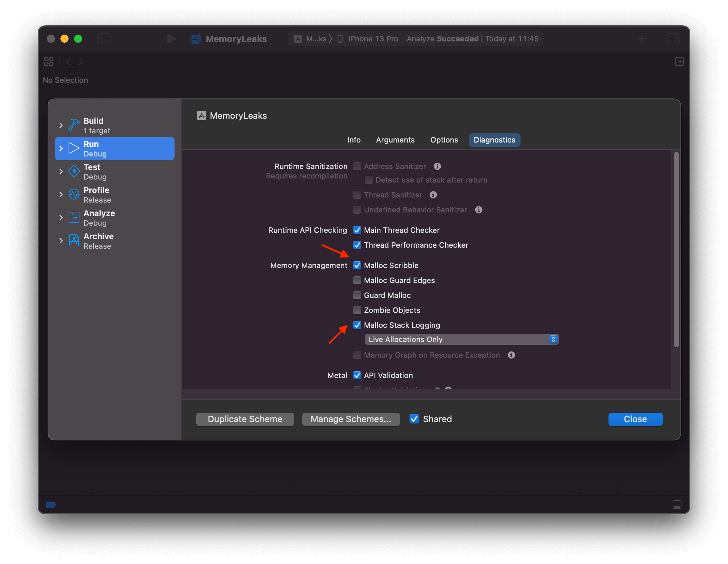Enable the Zombie Objects checkbox
The image size is (728, 564).
357,310
